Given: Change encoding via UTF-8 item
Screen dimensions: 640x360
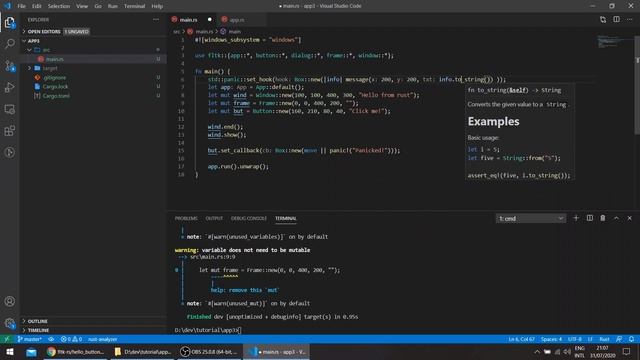Looking at the screenshot, I should [575, 339].
